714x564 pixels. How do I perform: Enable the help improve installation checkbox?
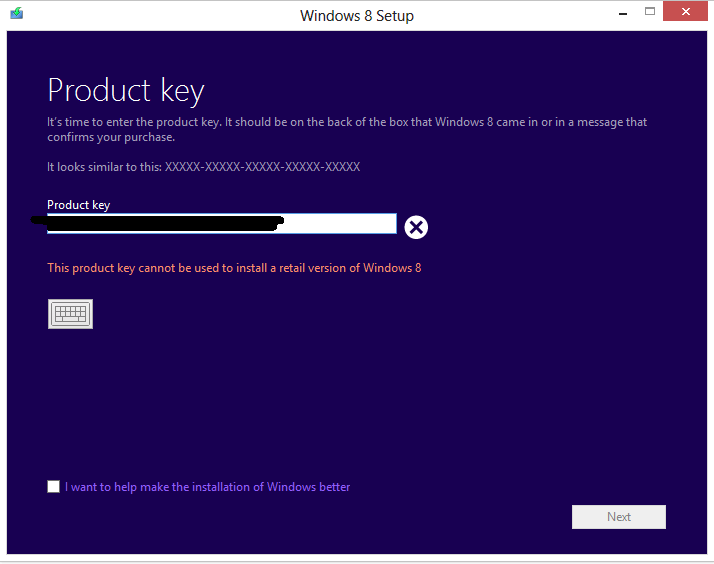click(x=54, y=487)
